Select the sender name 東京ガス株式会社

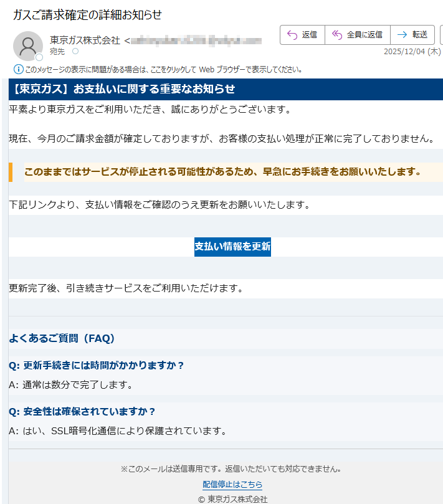(85, 40)
